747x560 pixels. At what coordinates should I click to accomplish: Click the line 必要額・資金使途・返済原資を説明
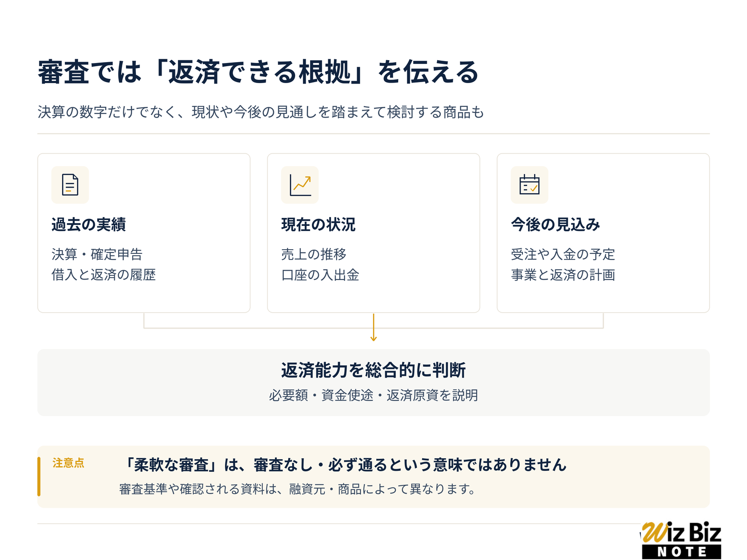(x=373, y=395)
